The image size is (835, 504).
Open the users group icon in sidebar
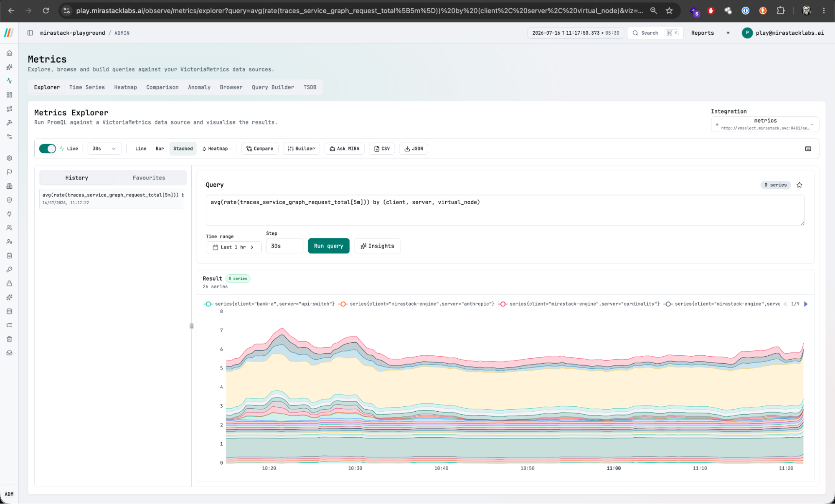click(x=9, y=228)
